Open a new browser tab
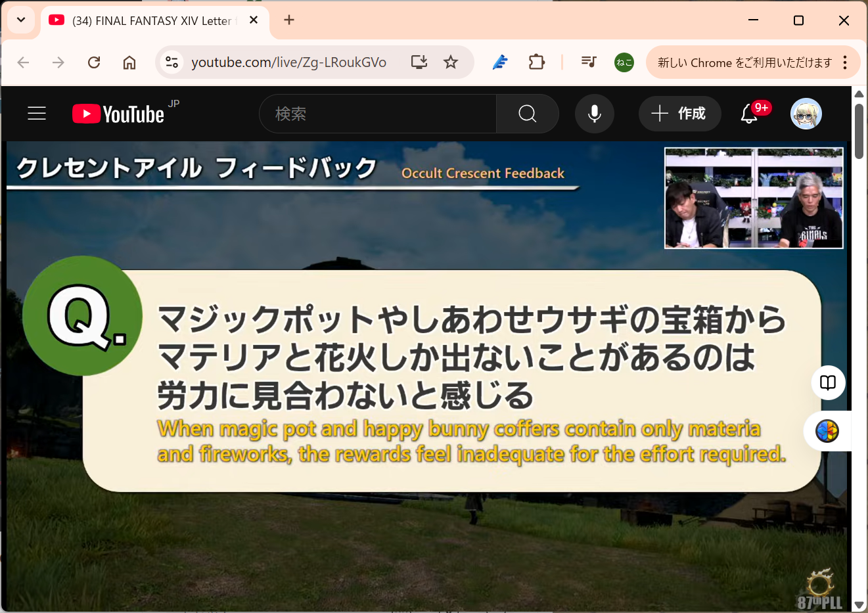 289,20
